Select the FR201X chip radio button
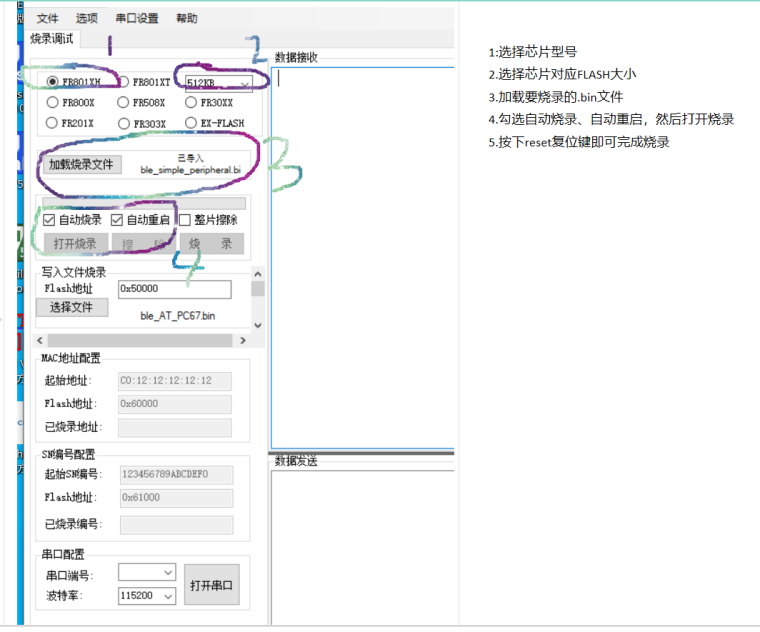760x632 pixels. point(52,123)
